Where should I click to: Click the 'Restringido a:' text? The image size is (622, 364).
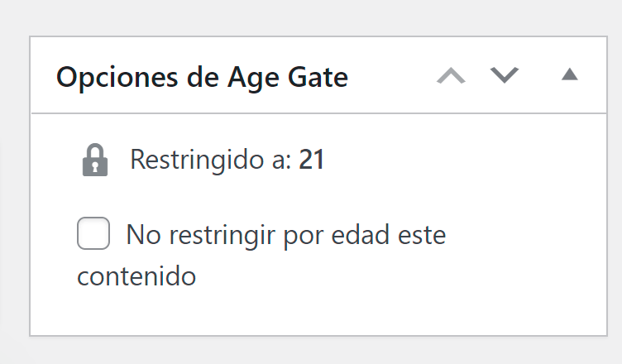pyautogui.click(x=211, y=160)
